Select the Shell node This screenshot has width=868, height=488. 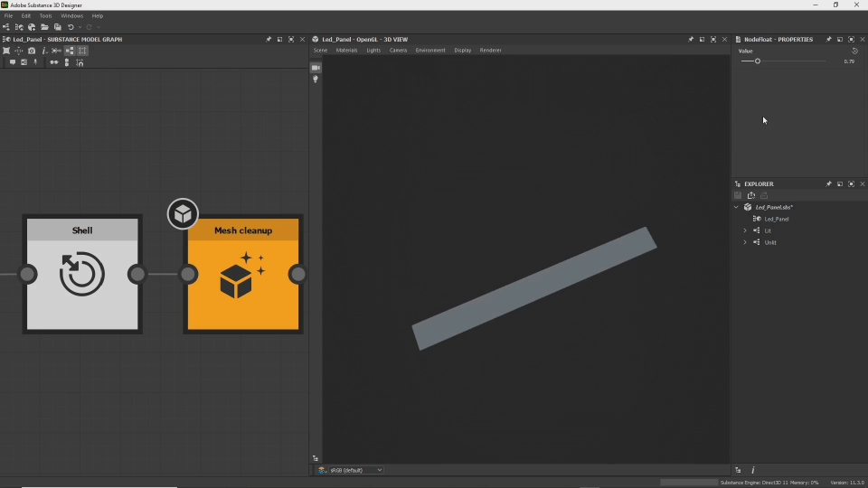[82, 275]
